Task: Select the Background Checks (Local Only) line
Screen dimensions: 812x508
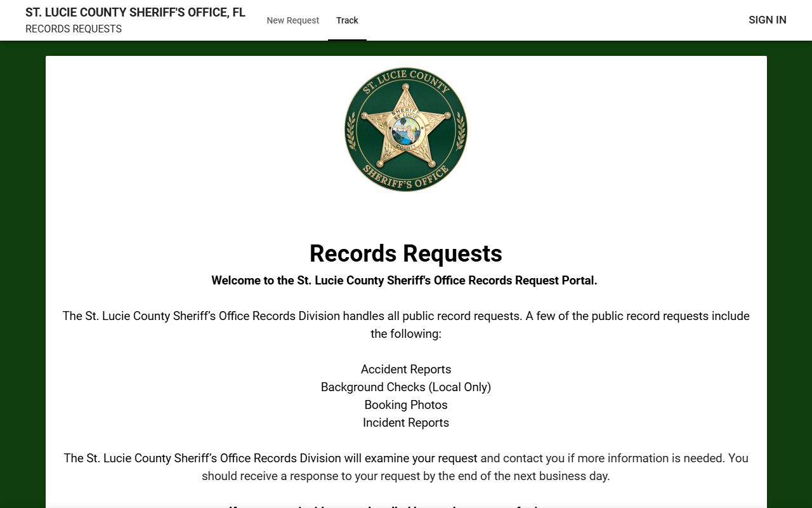Action: [406, 387]
